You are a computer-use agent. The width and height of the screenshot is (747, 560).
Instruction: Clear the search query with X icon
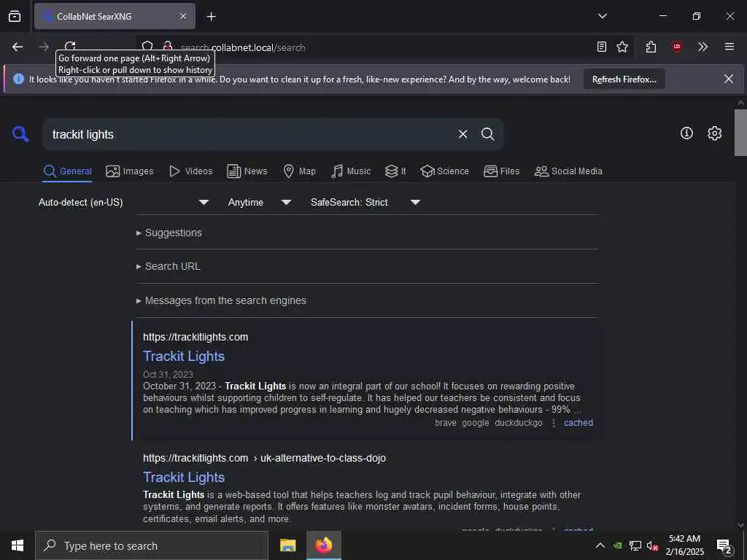point(462,134)
